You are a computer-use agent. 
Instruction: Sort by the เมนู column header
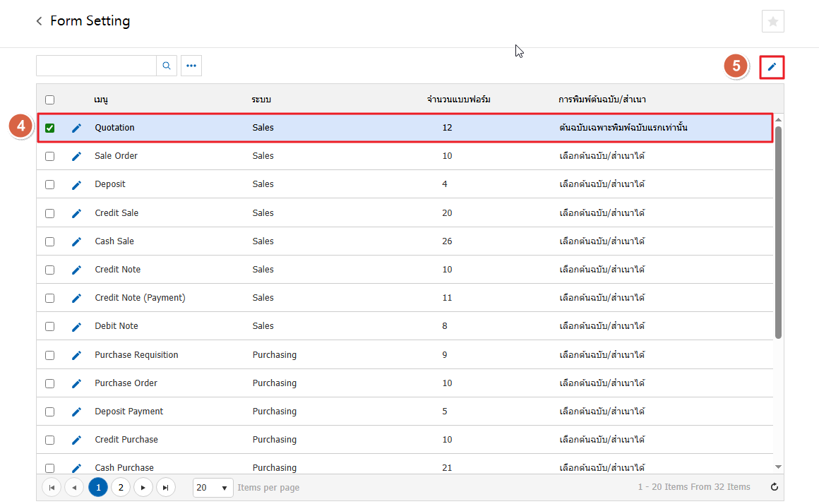101,100
